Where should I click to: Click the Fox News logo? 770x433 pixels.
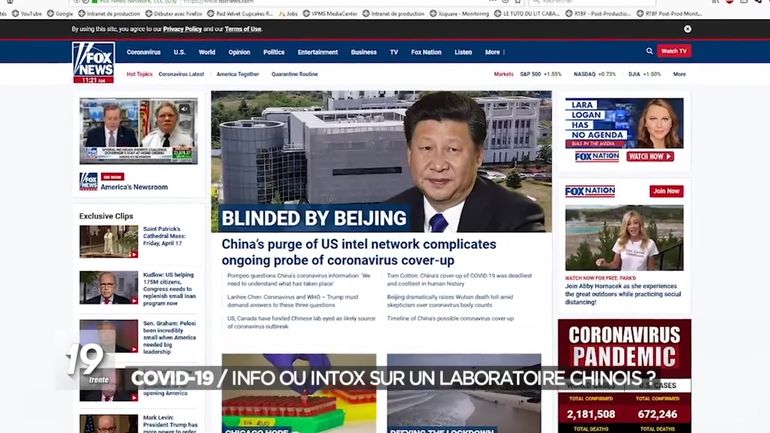[93, 61]
